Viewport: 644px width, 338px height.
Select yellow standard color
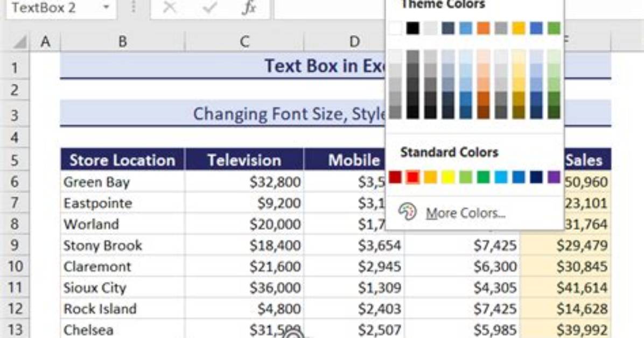click(x=448, y=177)
